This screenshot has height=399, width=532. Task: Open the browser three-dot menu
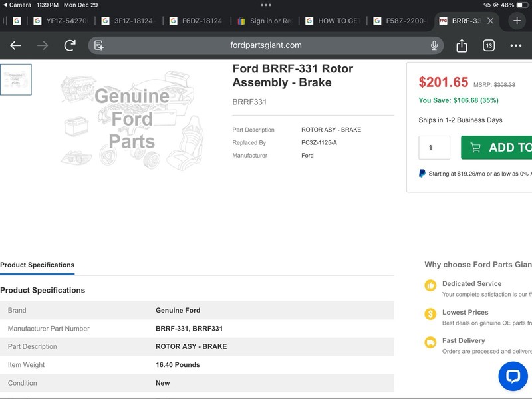[x=516, y=45]
